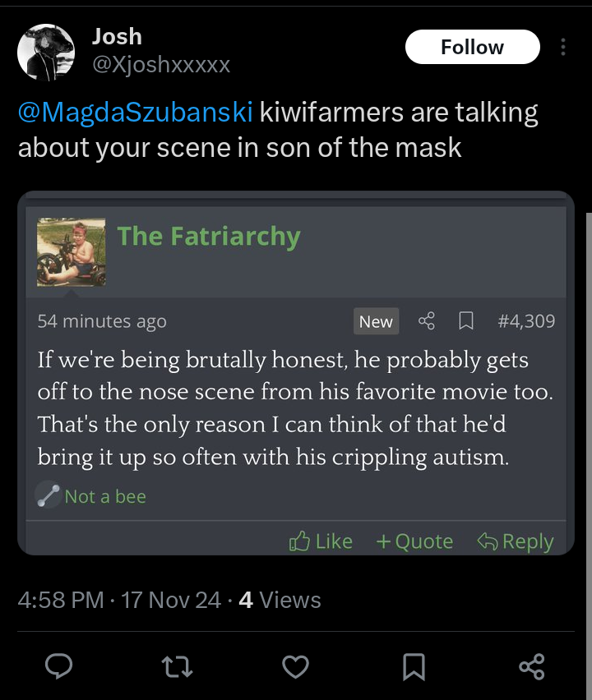The image size is (592, 700).
Task: Like the tweet with the heart icon
Action: pos(296,666)
